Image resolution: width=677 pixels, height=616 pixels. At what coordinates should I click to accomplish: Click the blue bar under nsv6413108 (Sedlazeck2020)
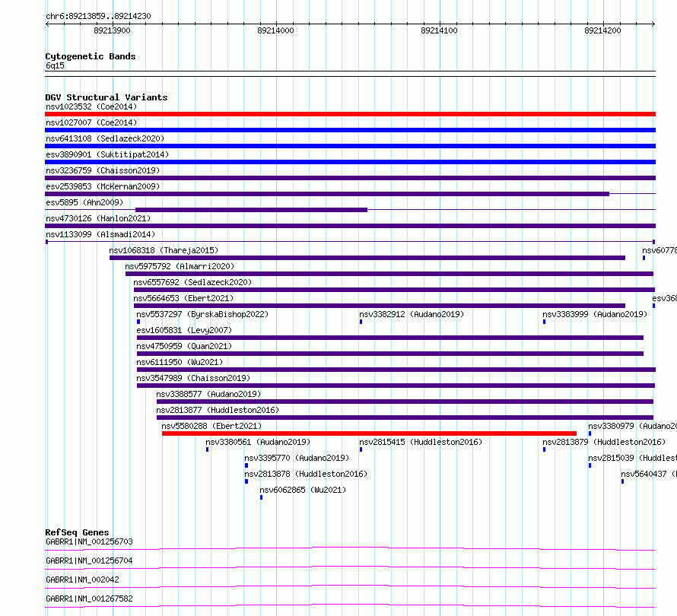(x=350, y=146)
